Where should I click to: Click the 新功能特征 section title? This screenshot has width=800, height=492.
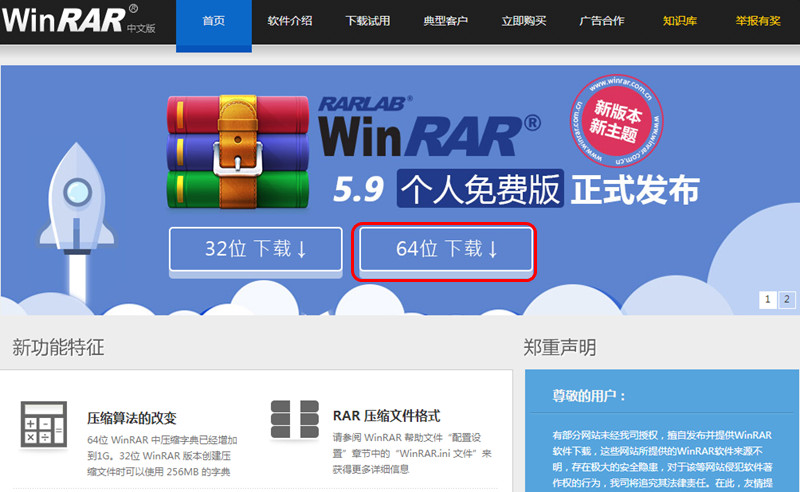pos(58,348)
